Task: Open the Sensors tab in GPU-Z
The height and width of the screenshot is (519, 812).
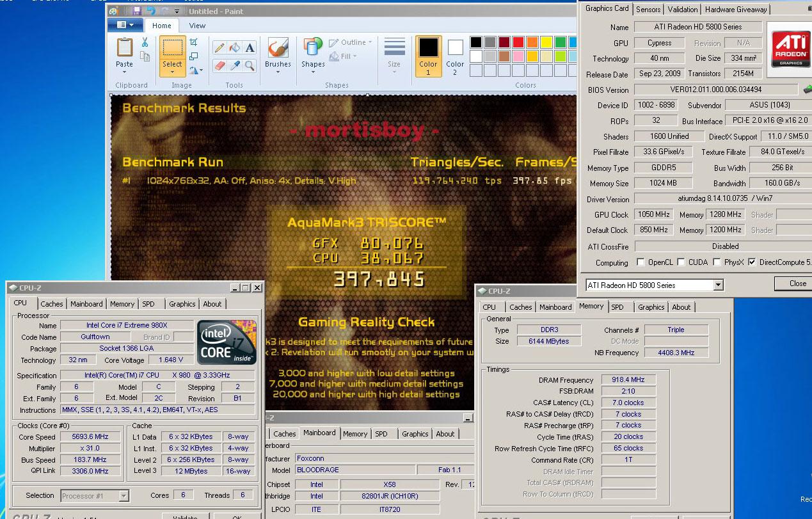Action: [x=648, y=10]
